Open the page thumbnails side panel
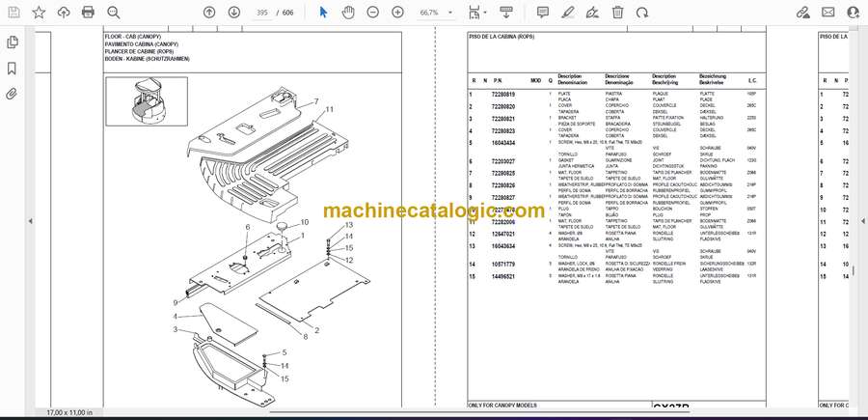The image size is (868, 420). (x=12, y=42)
